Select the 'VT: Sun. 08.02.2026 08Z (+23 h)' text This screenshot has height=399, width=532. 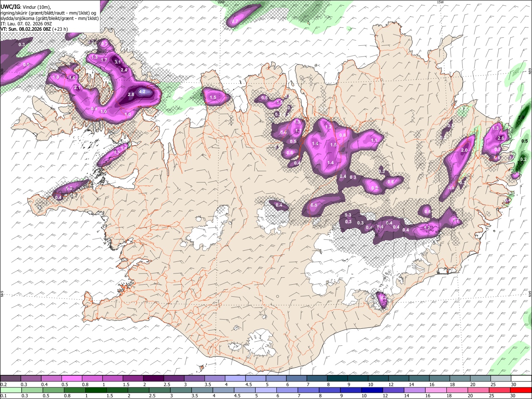click(34, 29)
